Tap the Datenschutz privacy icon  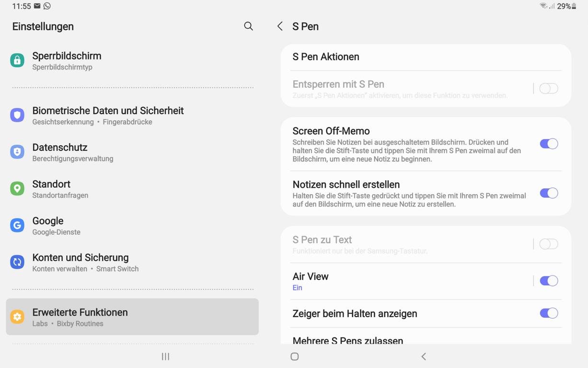click(17, 152)
